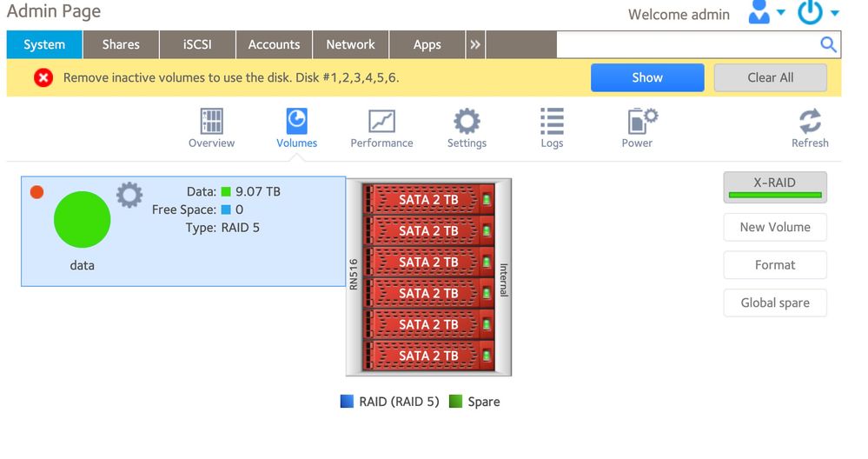Select the first SATA 2 TB disk
The height and width of the screenshot is (459, 868).
(428, 199)
